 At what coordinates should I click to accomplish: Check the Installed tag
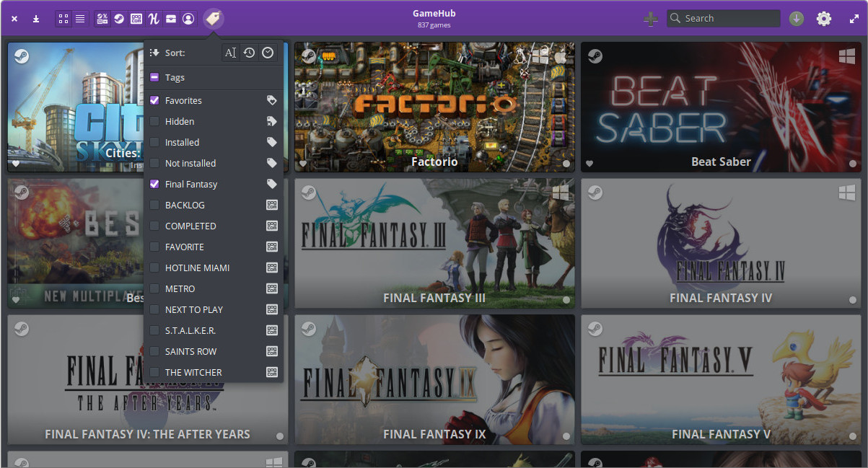154,142
